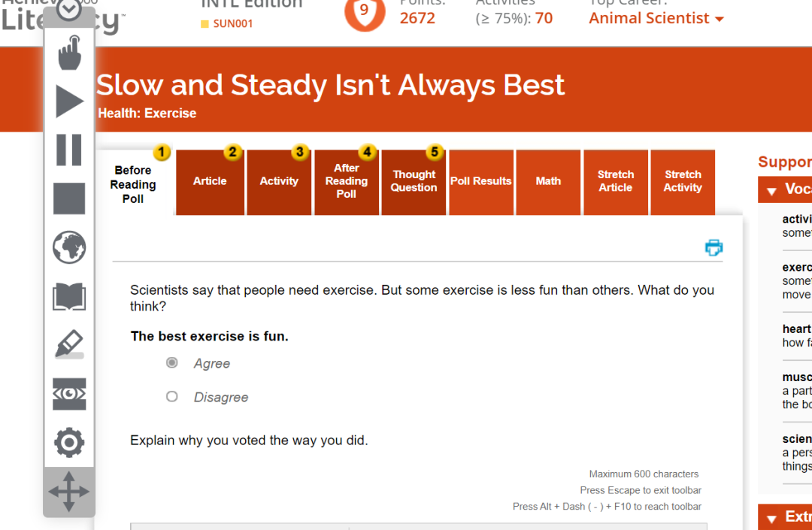Select the hand pointer tool in toolbar

click(69, 53)
